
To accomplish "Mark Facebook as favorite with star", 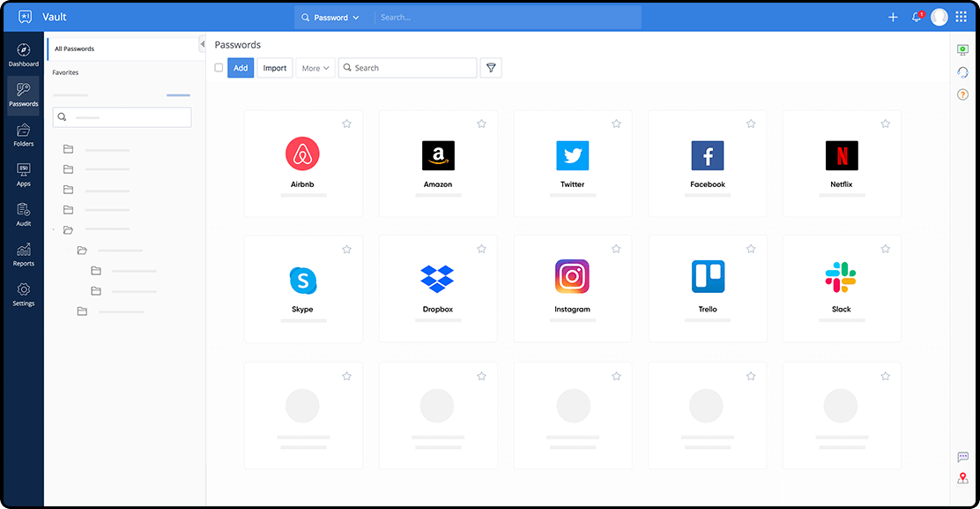I will [x=751, y=124].
